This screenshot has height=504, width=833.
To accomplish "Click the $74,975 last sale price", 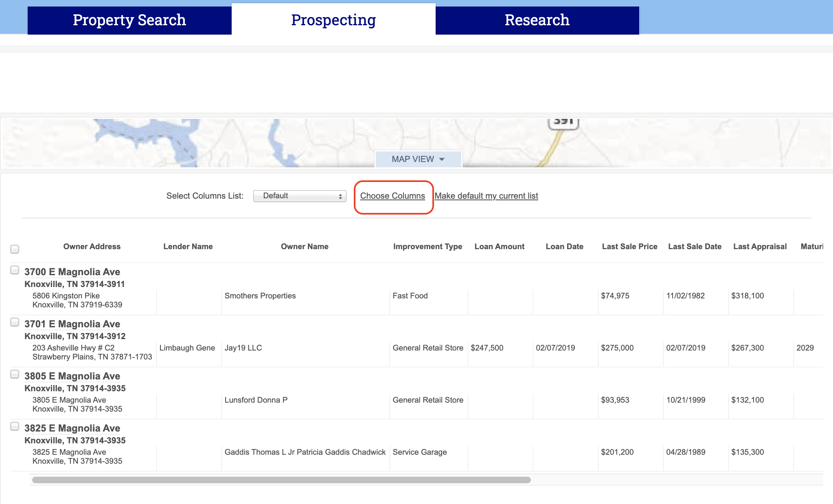I will pos(615,296).
